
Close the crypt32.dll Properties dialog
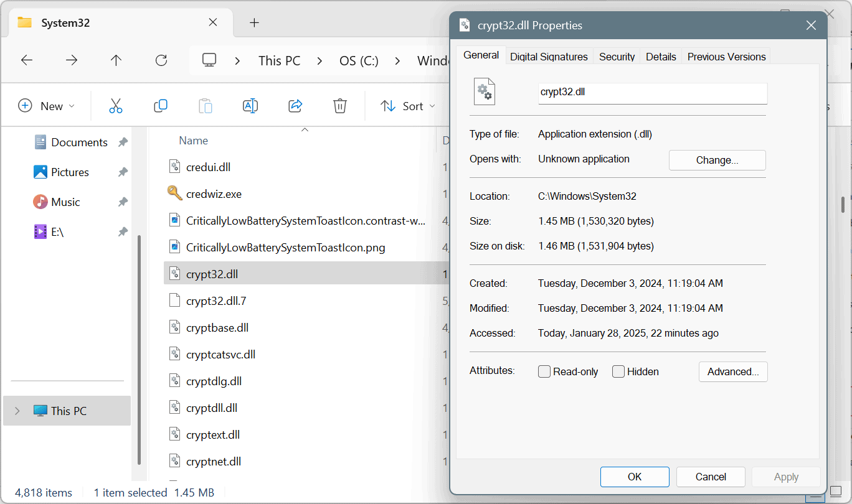[x=811, y=26]
